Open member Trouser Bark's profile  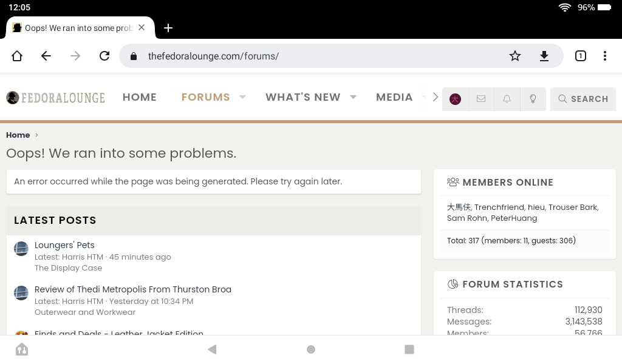(573, 207)
